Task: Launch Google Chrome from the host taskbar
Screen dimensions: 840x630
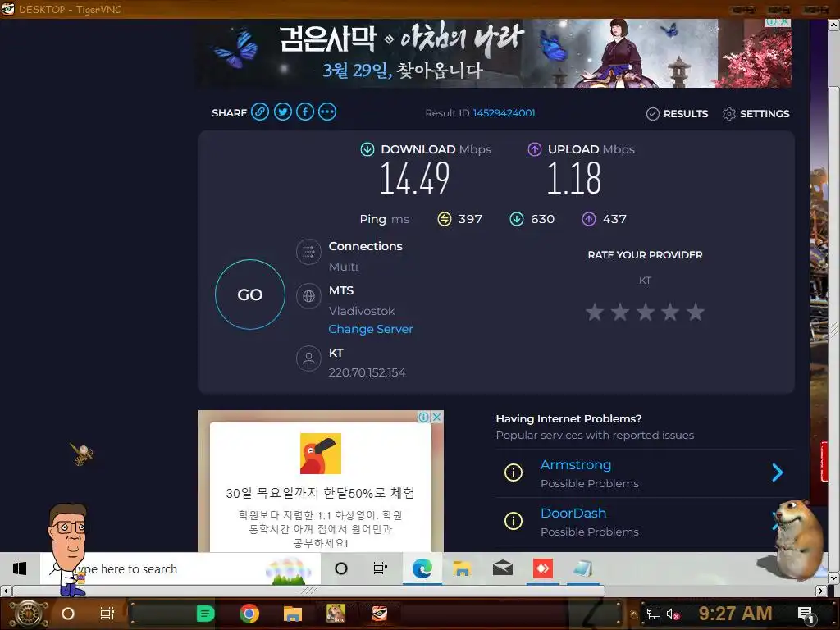Action: [249, 614]
